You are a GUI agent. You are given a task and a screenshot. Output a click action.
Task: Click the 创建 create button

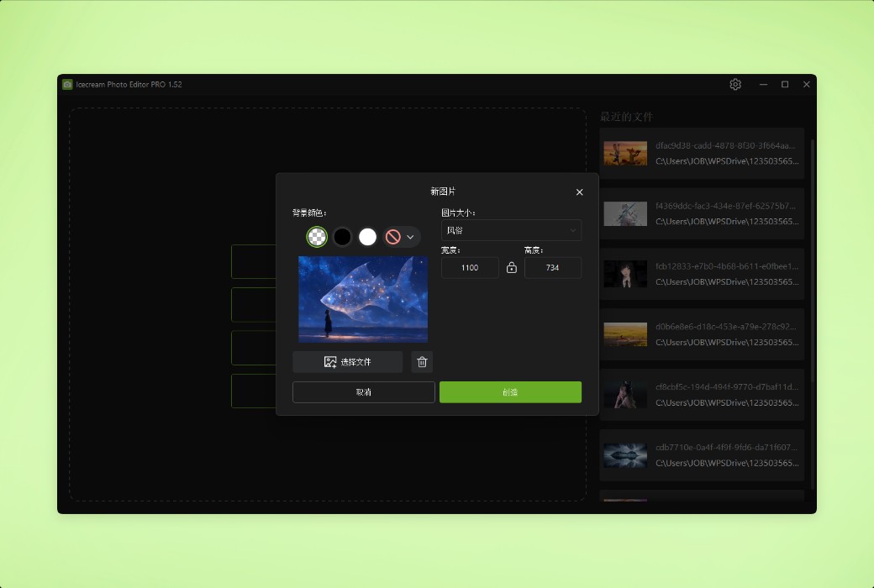tap(510, 391)
